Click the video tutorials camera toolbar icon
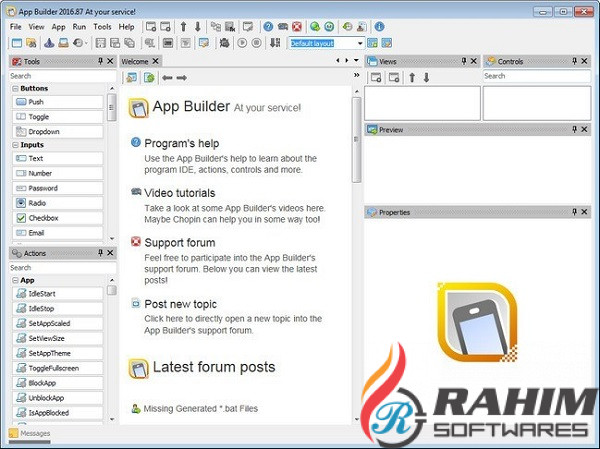This screenshot has width=600, height=449. [x=283, y=27]
